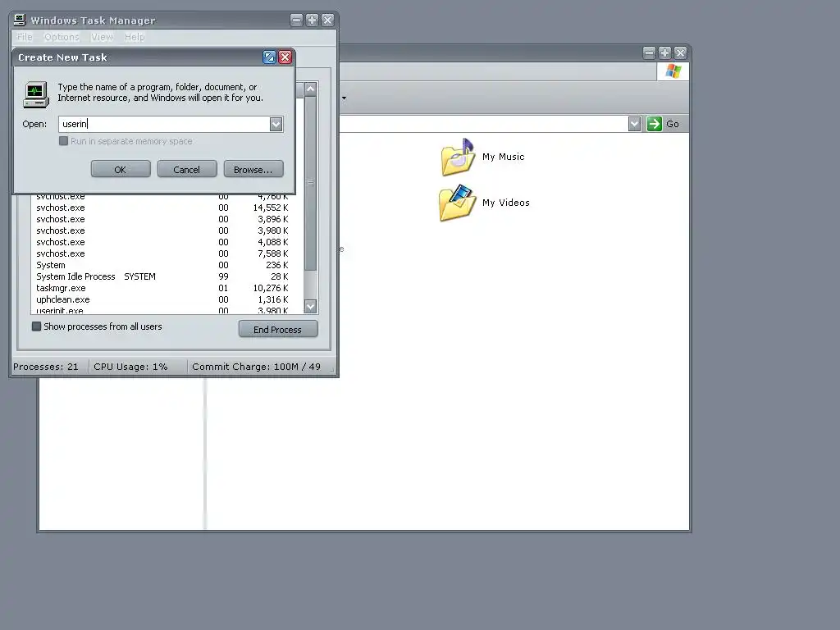Select the System Idle Process row

coord(162,276)
